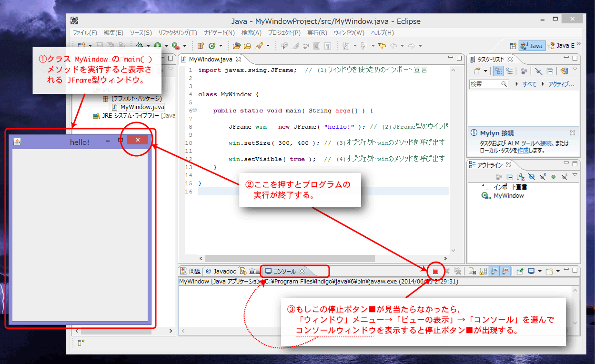Viewport: 595px width, 364px height.
Task: Click the 検索 search field in Task List
Action: point(489,84)
